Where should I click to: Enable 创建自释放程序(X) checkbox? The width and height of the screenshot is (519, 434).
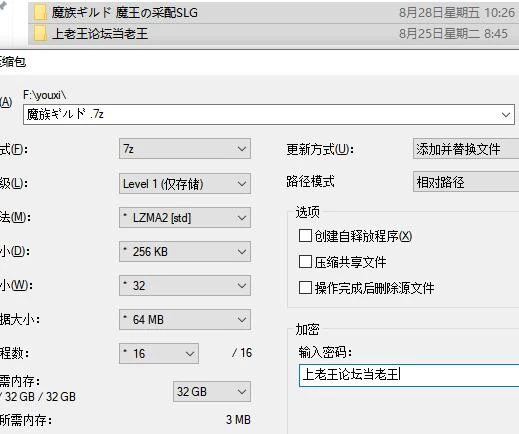pos(305,236)
